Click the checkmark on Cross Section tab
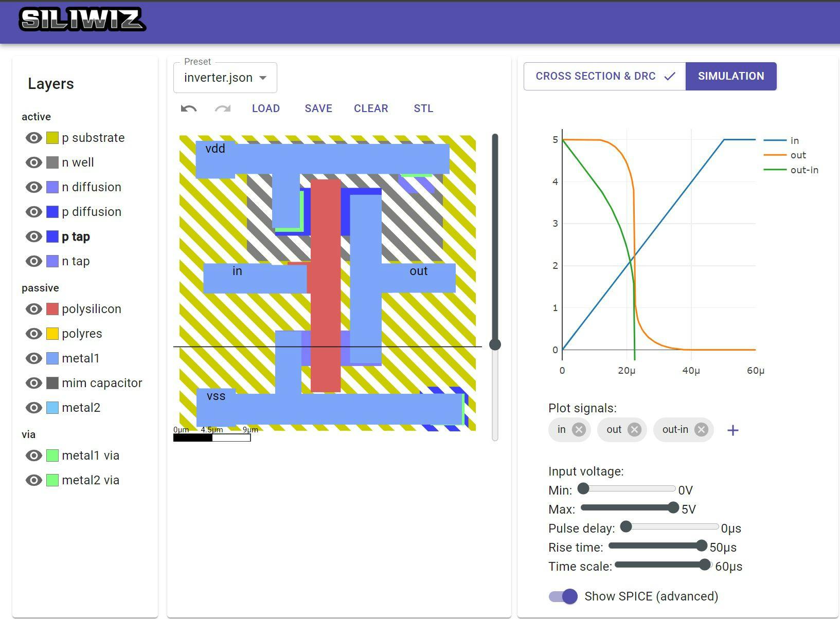 point(670,76)
